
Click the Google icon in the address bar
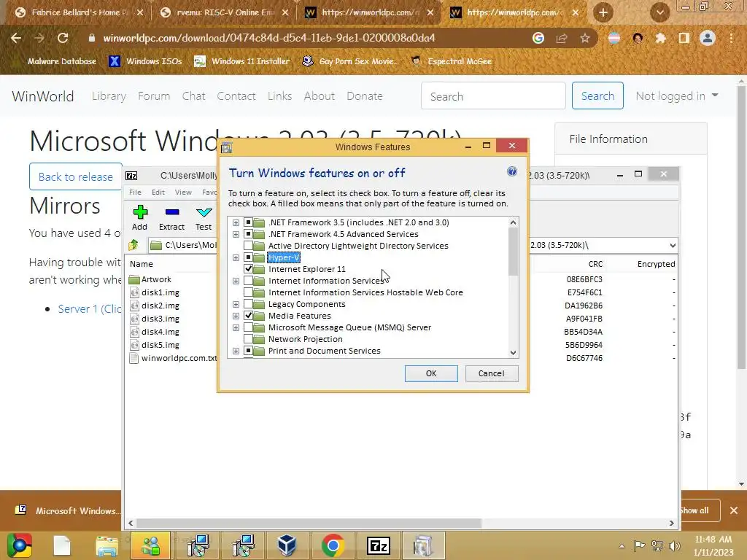tap(538, 38)
